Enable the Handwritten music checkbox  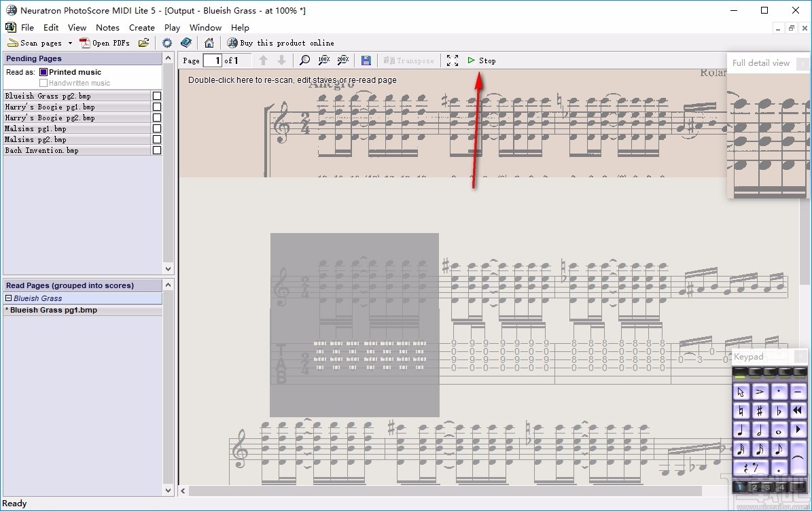[x=42, y=82]
